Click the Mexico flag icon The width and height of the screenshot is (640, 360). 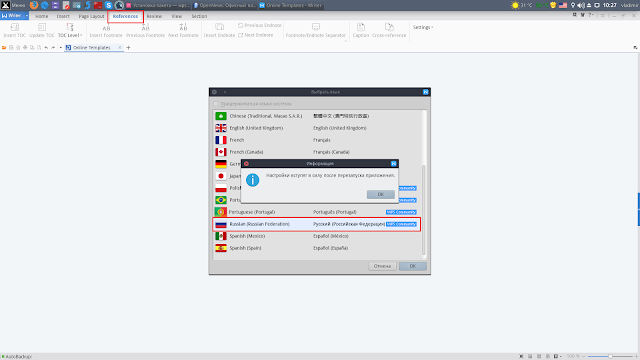(x=221, y=236)
